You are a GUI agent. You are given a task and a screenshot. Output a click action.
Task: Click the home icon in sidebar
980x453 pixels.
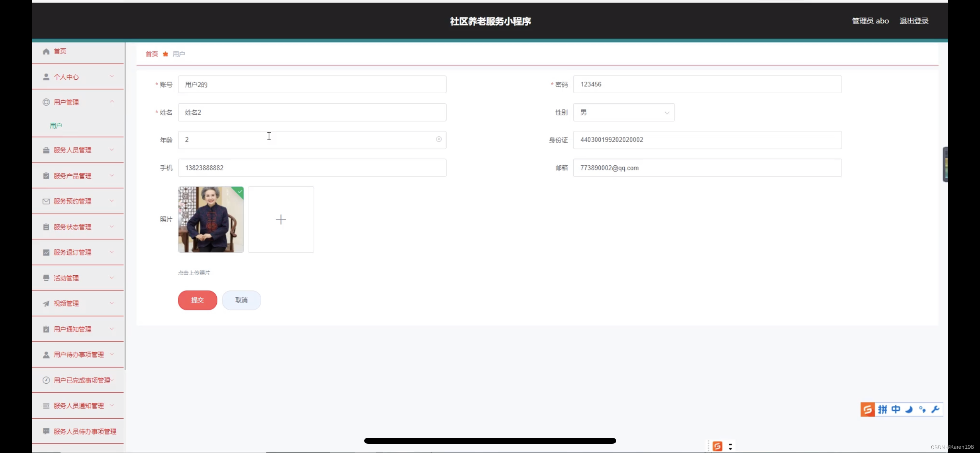[46, 51]
